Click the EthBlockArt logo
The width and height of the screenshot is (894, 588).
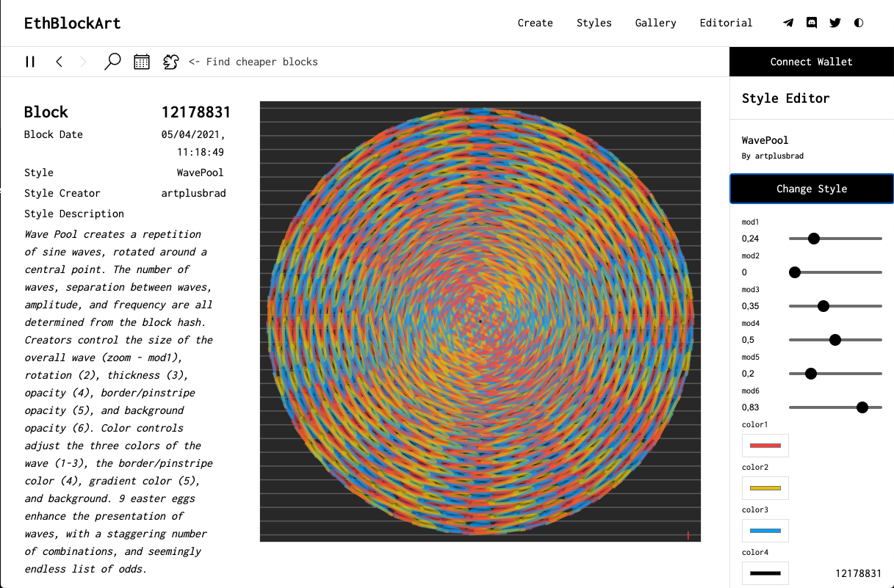pos(73,23)
